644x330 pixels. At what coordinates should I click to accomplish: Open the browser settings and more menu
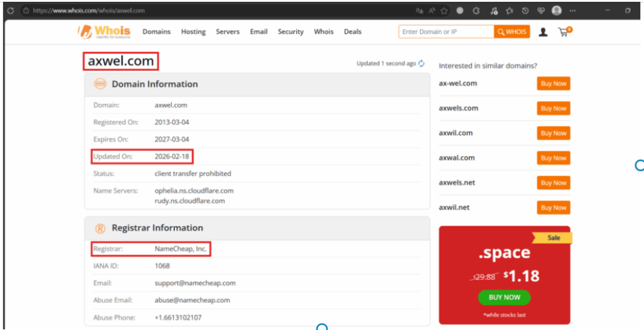[572, 11]
